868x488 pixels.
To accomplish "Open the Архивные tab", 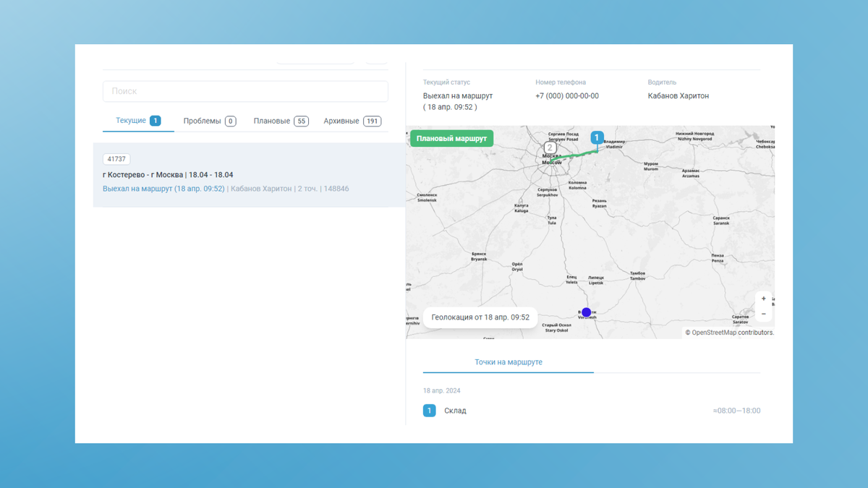I will 352,121.
